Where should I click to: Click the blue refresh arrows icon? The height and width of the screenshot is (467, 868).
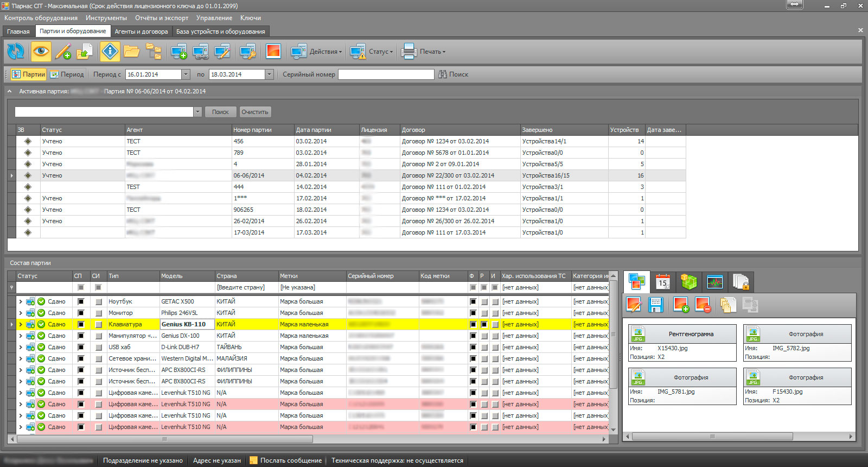[15, 52]
